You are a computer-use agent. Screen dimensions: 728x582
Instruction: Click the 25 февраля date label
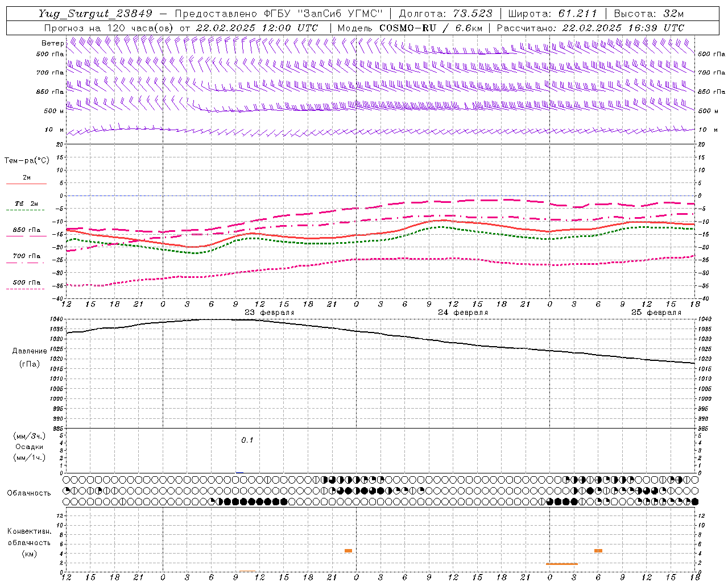click(656, 313)
